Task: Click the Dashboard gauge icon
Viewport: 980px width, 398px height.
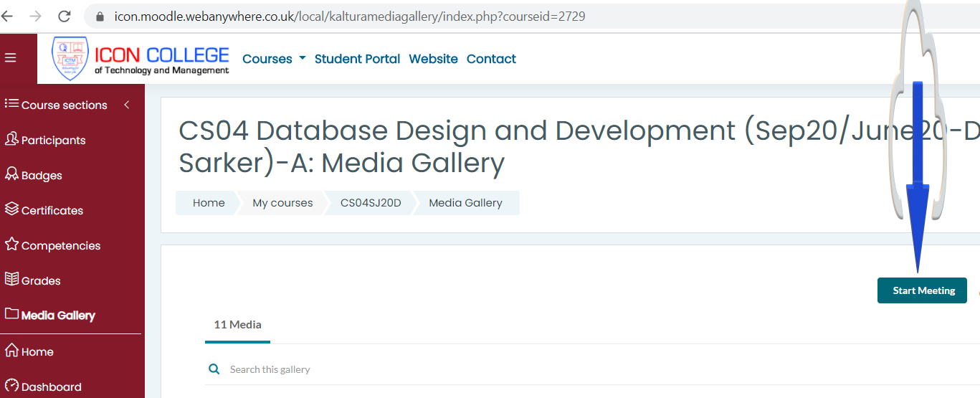Action: 11,386
